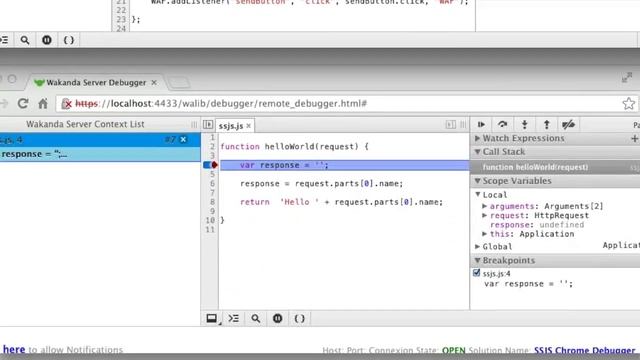Image resolution: width=640 pixels, height=360 pixels.
Task: Toggle the breakpoint marker on line 4
Action: (x=211, y=165)
